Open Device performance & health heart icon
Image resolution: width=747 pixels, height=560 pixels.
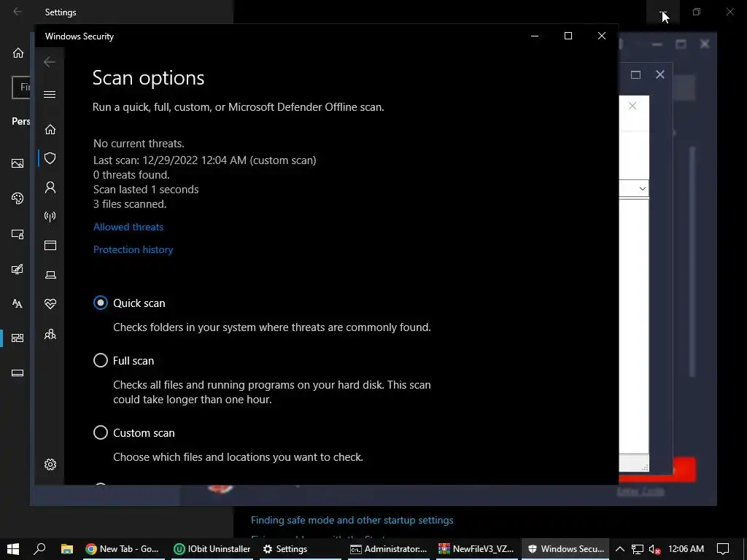click(50, 304)
